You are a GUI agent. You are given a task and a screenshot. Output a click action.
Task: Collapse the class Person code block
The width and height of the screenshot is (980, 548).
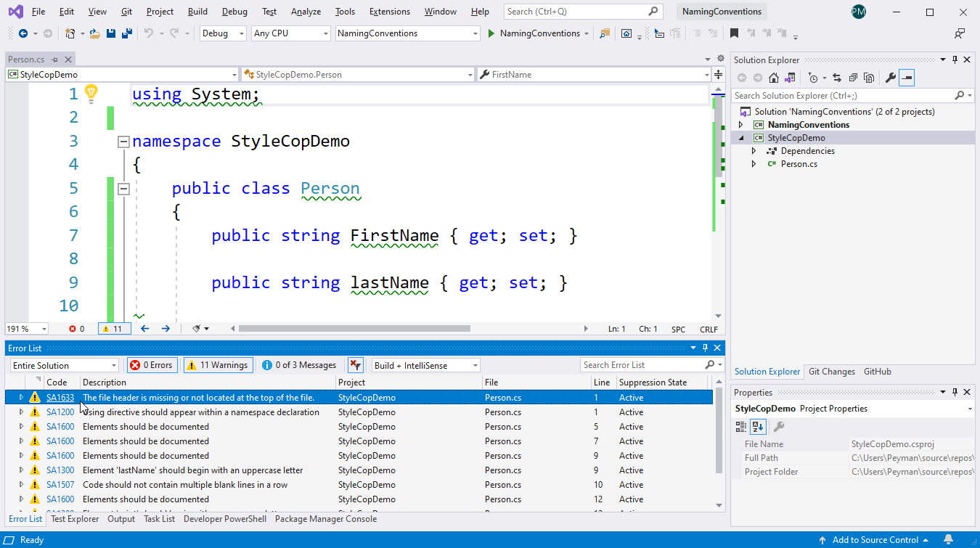point(123,189)
